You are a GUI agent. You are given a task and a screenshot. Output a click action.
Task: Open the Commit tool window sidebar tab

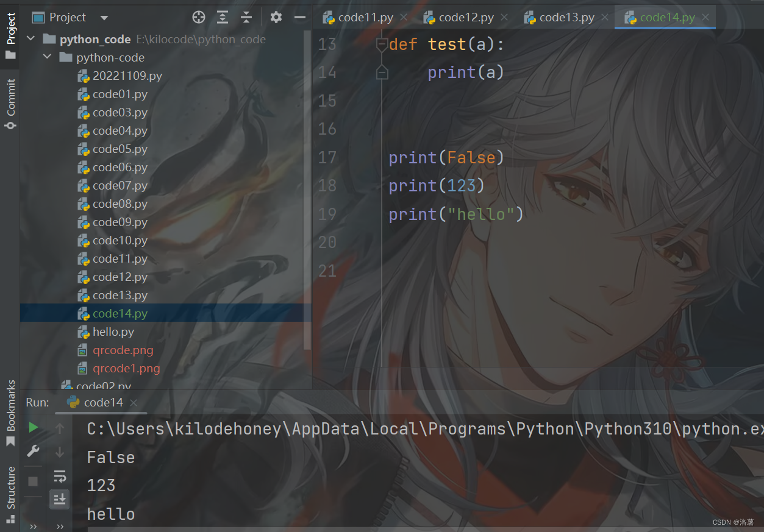tap(11, 104)
